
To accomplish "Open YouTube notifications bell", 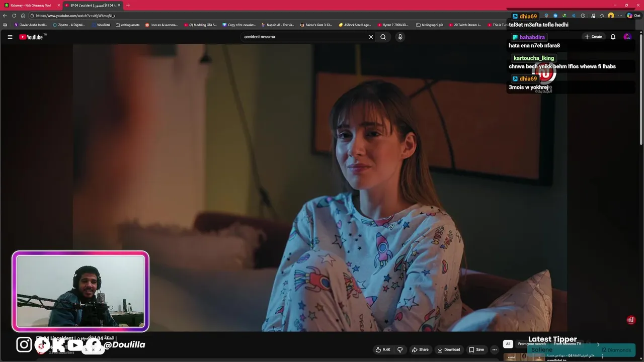I will (x=613, y=37).
